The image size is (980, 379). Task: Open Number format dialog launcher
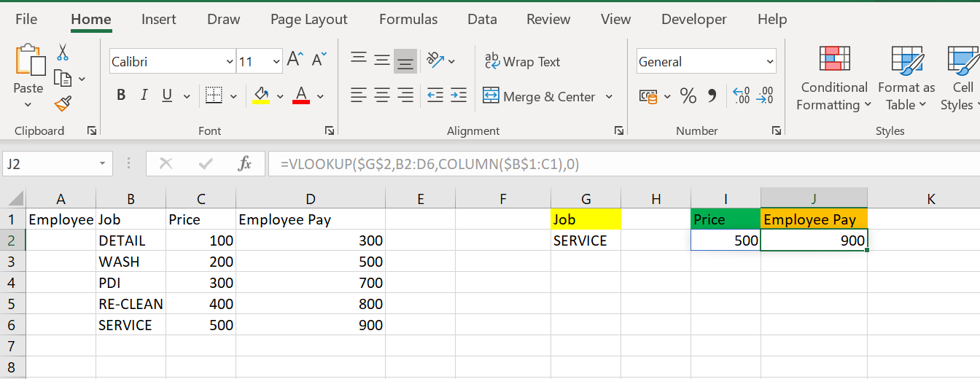point(777,130)
